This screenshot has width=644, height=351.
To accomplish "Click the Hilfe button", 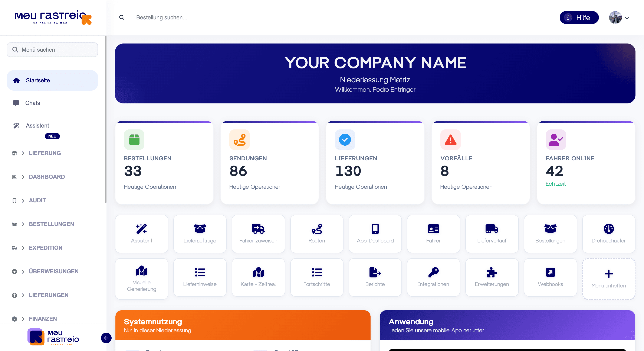I will click(579, 17).
